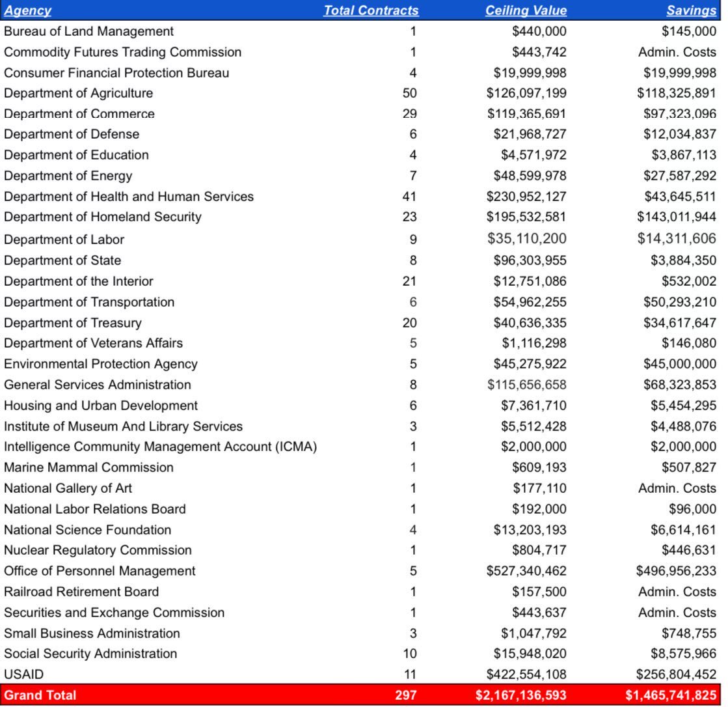Click Office of Personnel Management savings $496,956,233
The image size is (728, 707).
pyautogui.click(x=676, y=571)
